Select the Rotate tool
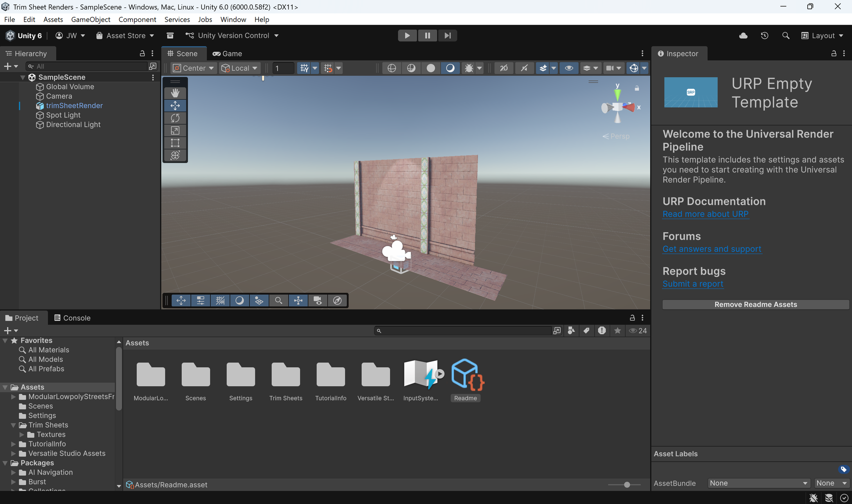Viewport: 852px width, 504px height. point(175,118)
